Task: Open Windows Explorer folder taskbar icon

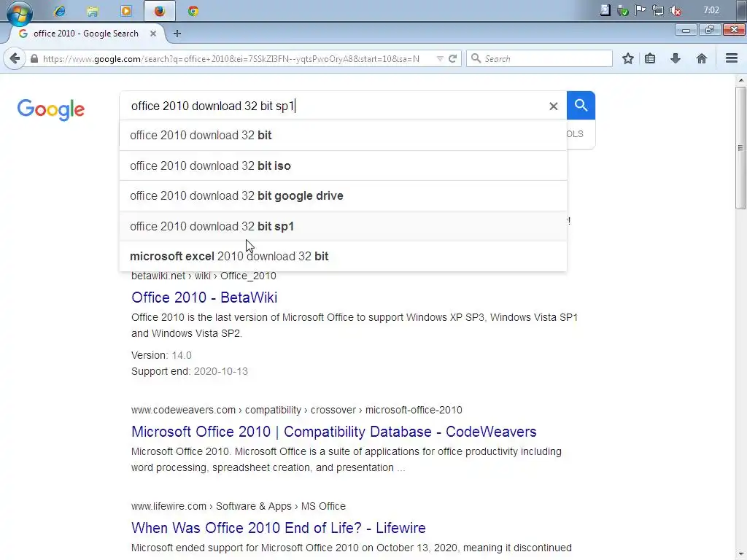Action: pyautogui.click(x=93, y=10)
